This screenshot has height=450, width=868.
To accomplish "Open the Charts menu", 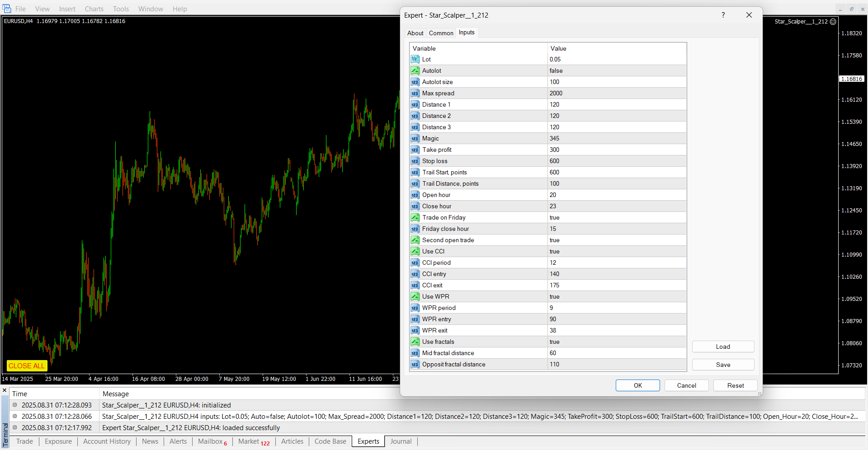I will (x=94, y=9).
